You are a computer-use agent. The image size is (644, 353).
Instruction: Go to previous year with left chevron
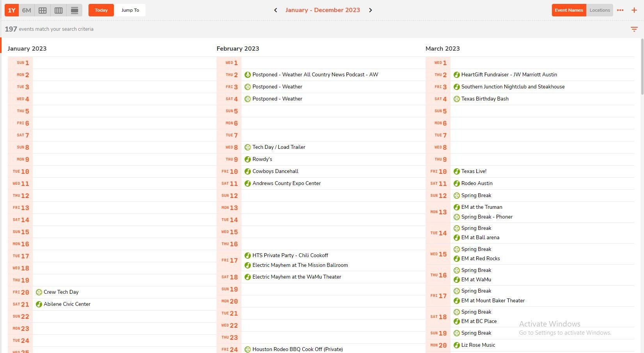point(276,10)
